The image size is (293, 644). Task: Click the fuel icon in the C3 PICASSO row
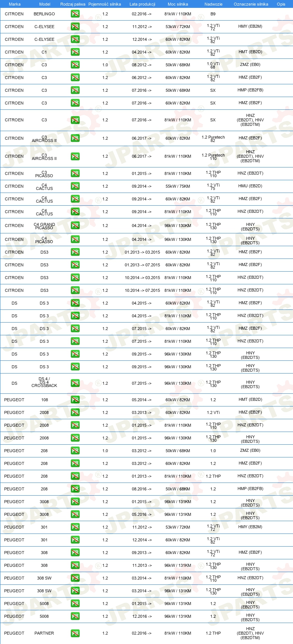tap(75, 173)
